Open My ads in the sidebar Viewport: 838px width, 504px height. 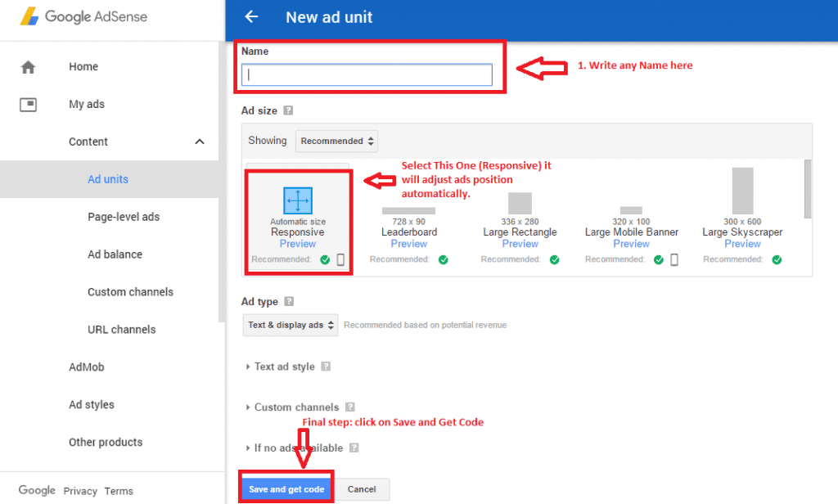pos(87,104)
